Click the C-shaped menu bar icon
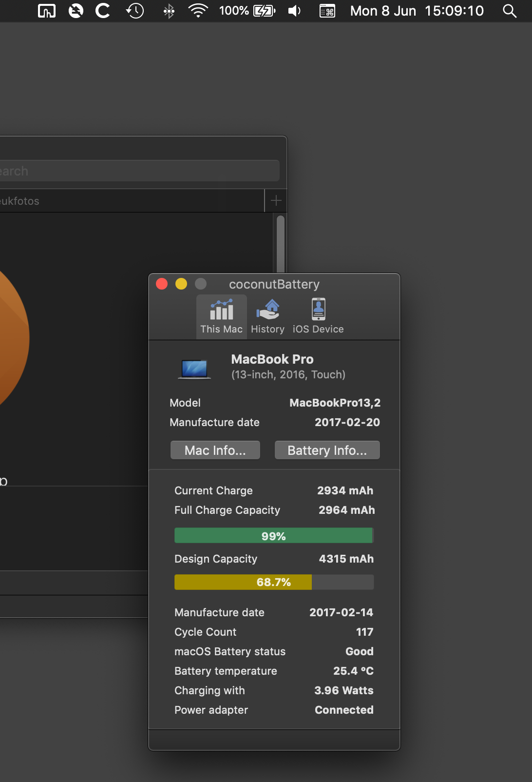This screenshot has height=782, width=532. click(x=103, y=11)
